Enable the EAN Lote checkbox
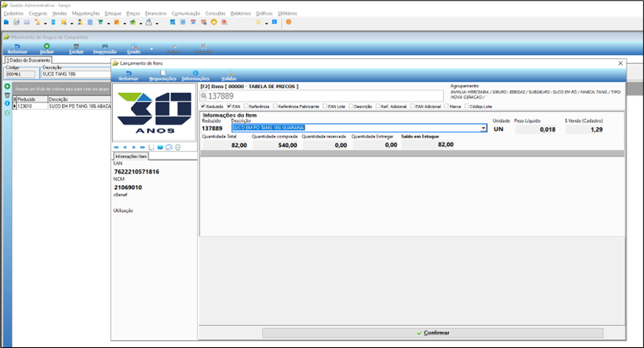Image resolution: width=644 pixels, height=348 pixels. point(325,106)
